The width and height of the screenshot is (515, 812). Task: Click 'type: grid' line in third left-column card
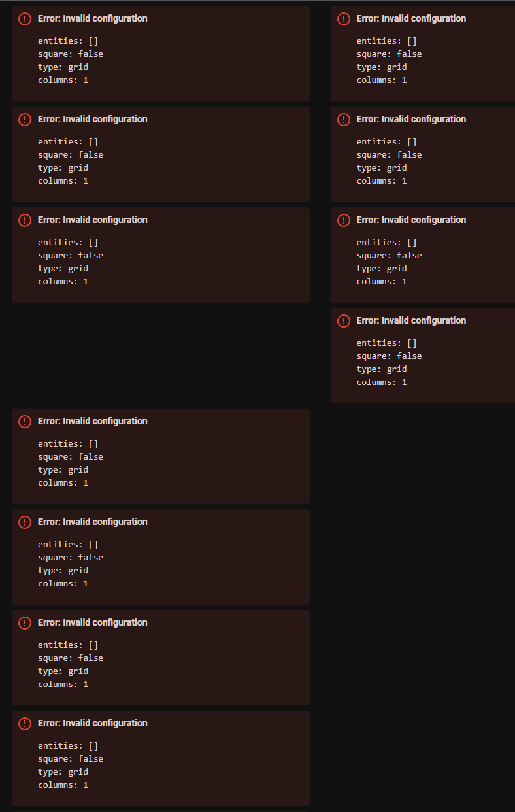[63, 269]
